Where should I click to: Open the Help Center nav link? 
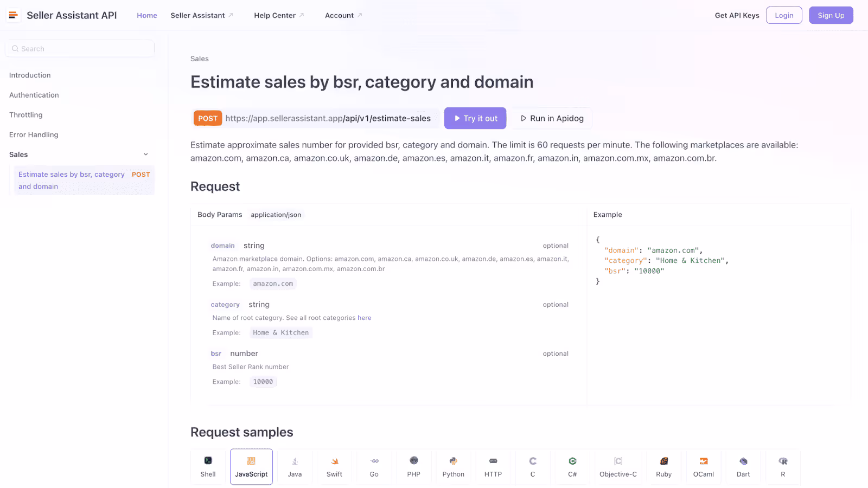pos(275,15)
